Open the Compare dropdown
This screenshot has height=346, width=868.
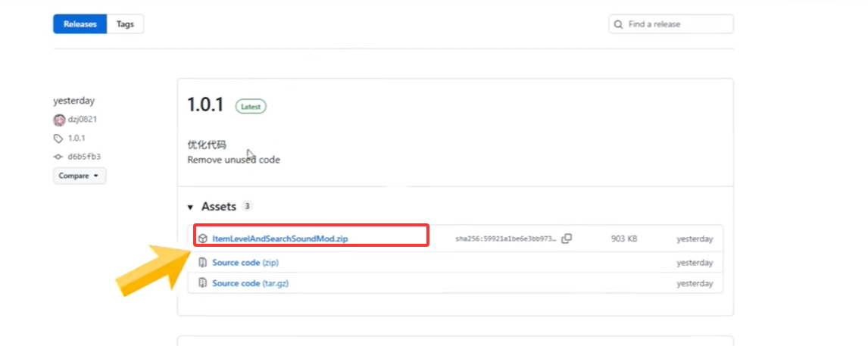[80, 176]
